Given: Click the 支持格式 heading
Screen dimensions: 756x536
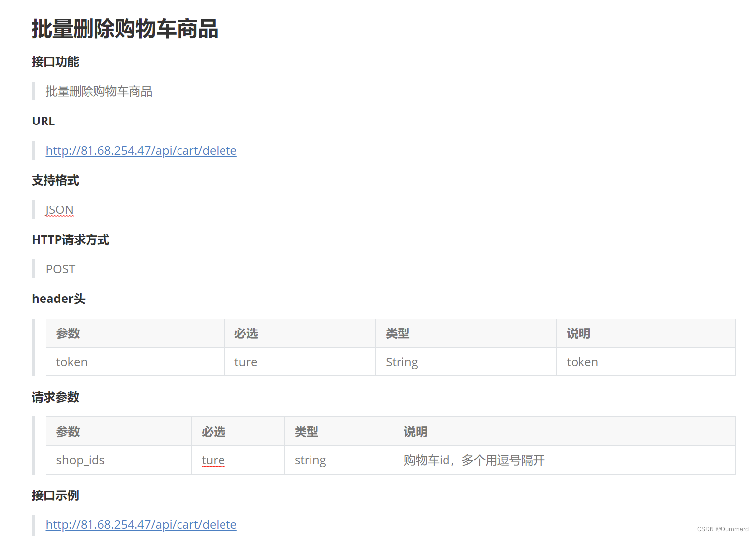Looking at the screenshot, I should point(55,180).
